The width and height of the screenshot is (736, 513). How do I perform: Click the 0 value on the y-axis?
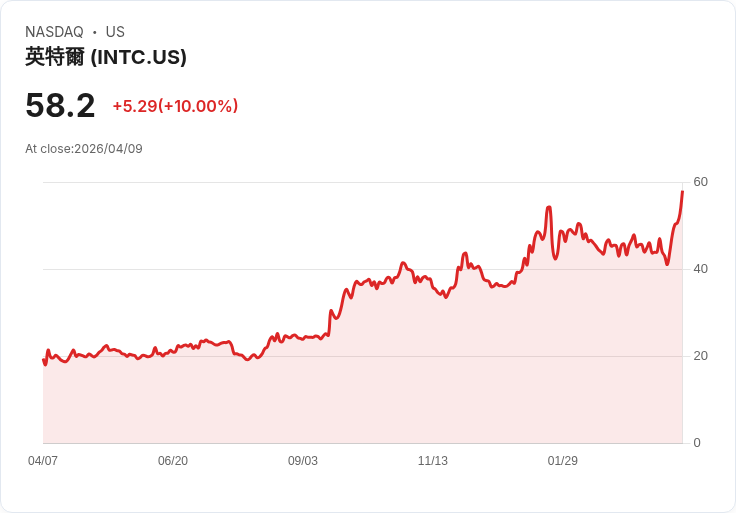[x=697, y=443]
